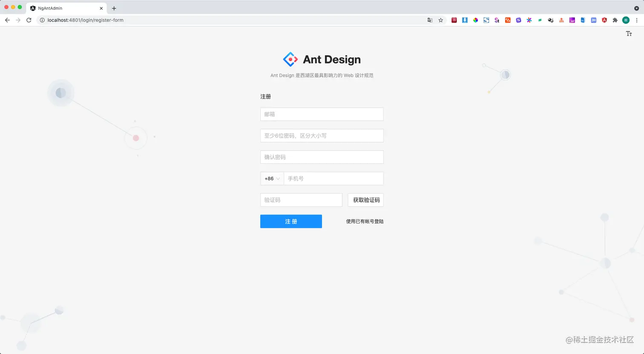The height and width of the screenshot is (354, 644).
Task: Expand the +86 country code dropdown
Action: tap(272, 179)
